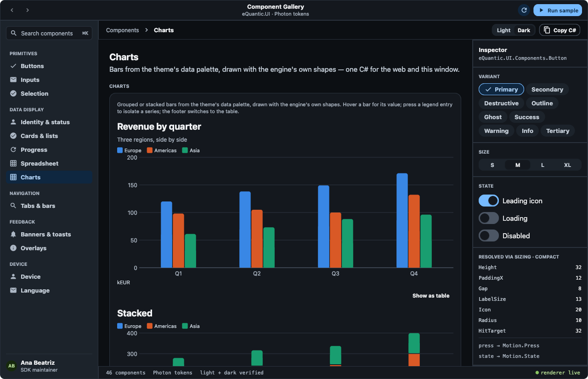Click the Search components field
The height and width of the screenshot is (379, 588).
pyautogui.click(x=49, y=33)
